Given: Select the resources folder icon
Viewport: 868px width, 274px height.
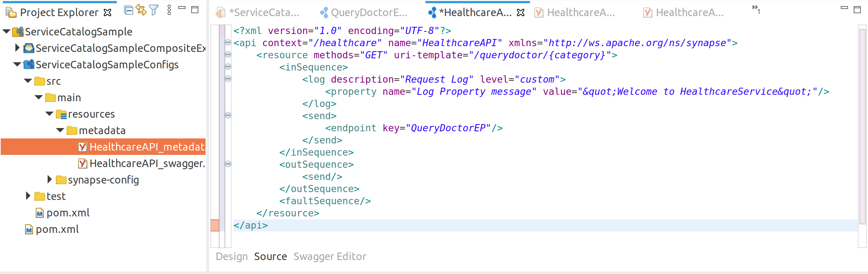Looking at the screenshot, I should (x=61, y=114).
